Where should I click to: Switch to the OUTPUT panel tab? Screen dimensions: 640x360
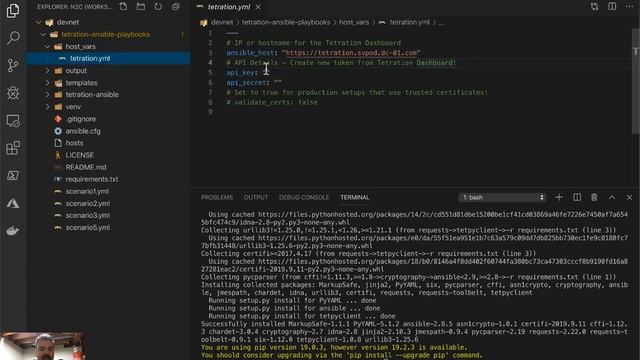pos(256,198)
